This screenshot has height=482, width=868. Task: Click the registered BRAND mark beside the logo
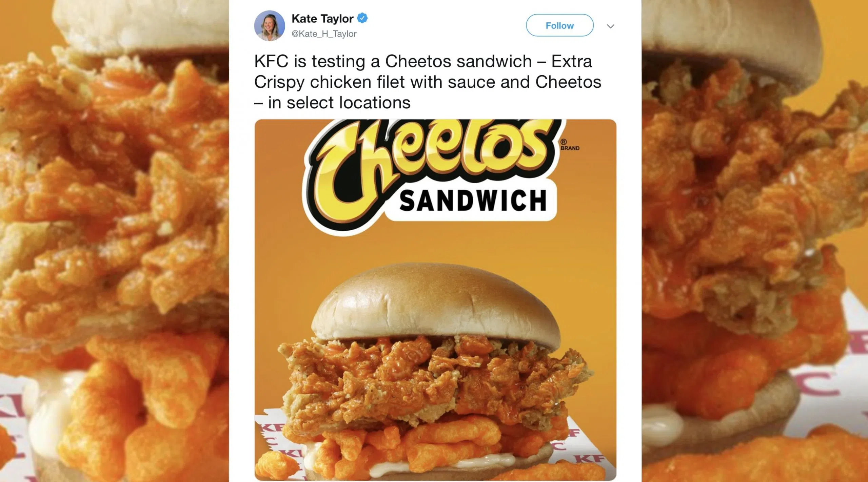click(569, 145)
